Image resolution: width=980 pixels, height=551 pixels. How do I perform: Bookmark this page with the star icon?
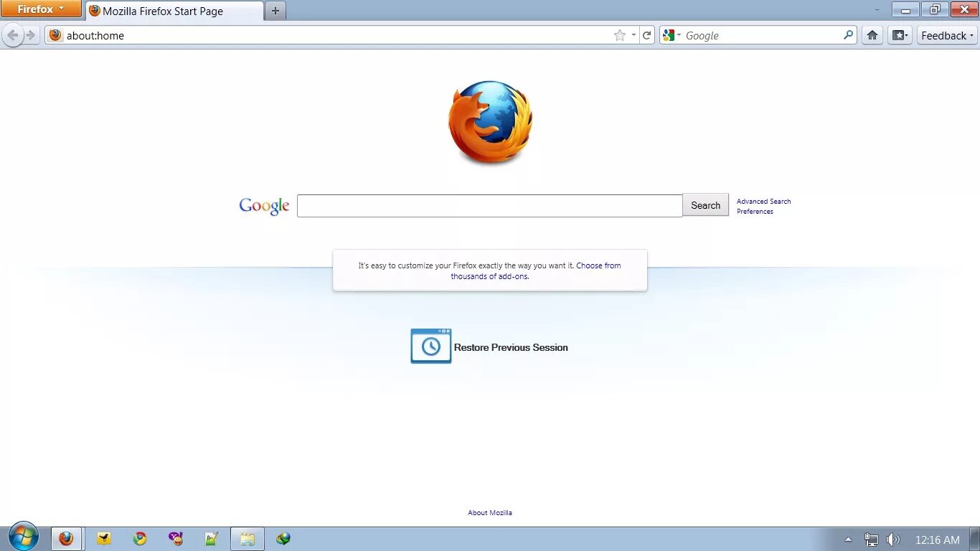point(620,35)
